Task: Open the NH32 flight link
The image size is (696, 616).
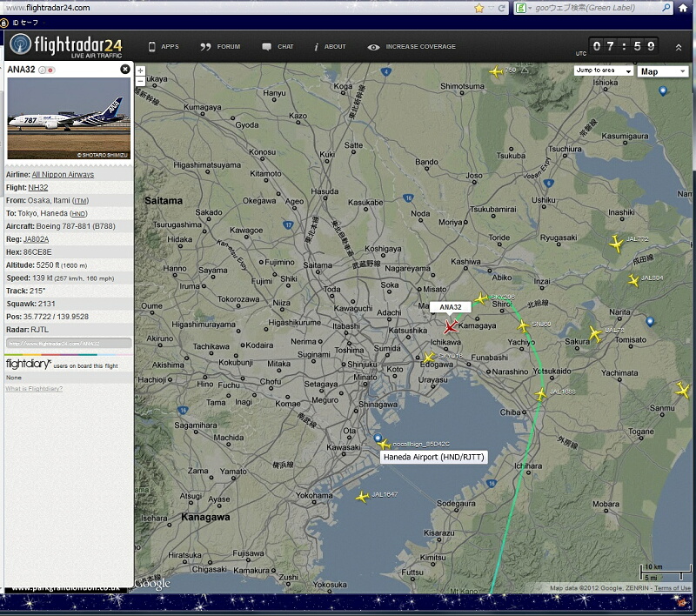Action: pyautogui.click(x=38, y=187)
